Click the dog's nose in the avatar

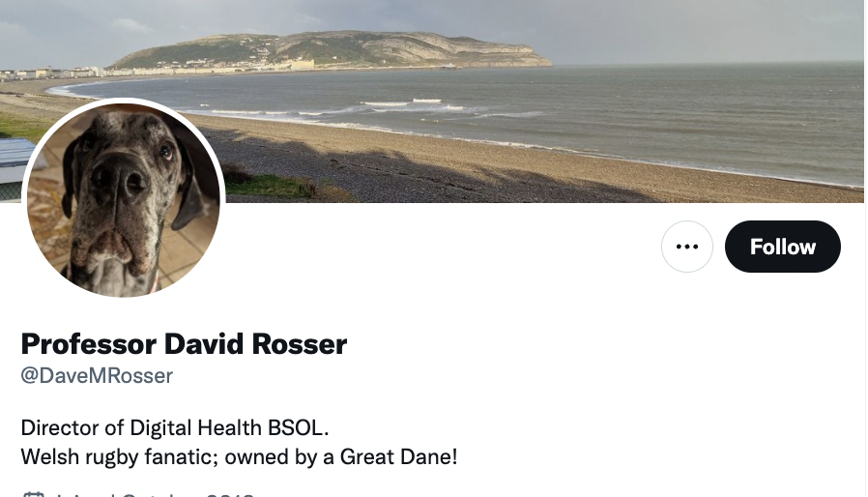tap(118, 177)
